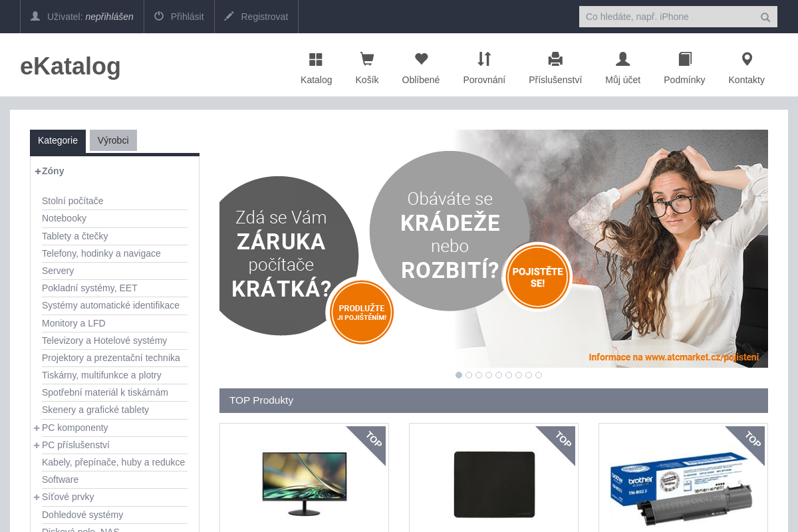Open Můj účet user icon
This screenshot has width=798, height=532.
pyautogui.click(x=622, y=59)
